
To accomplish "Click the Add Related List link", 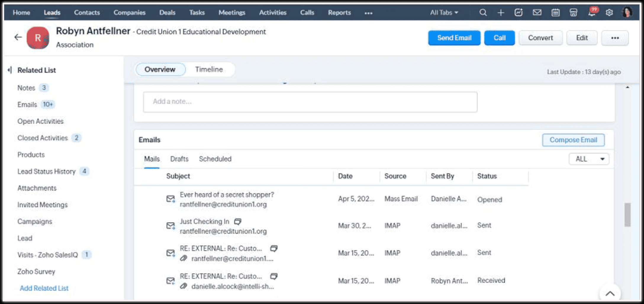I will (44, 288).
